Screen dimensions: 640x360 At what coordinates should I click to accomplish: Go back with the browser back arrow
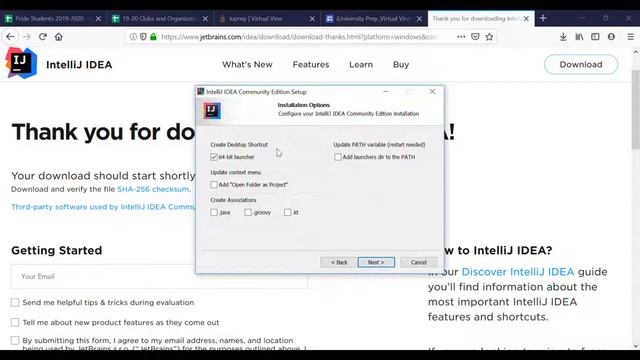coord(10,37)
